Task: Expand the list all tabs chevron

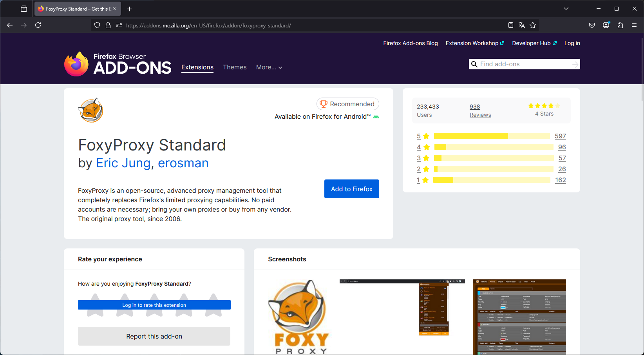Action: tap(566, 9)
